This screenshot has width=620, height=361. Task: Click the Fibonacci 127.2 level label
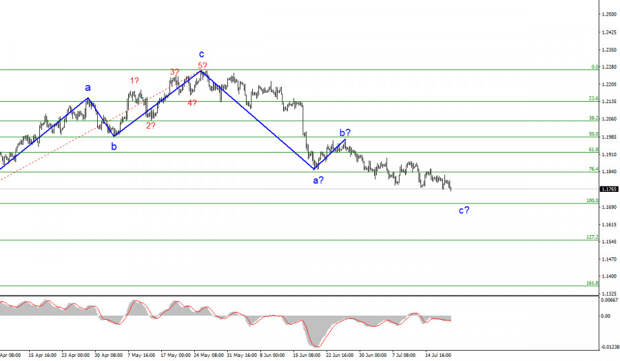[592, 237]
